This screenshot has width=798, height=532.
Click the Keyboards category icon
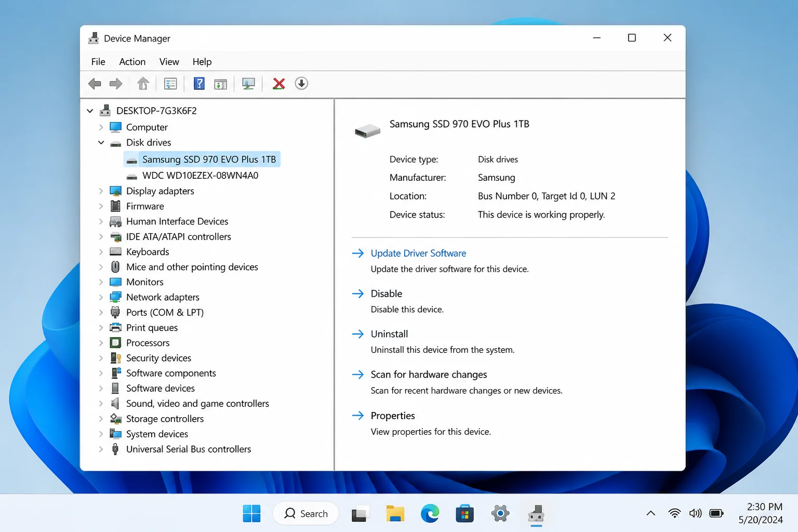point(115,252)
